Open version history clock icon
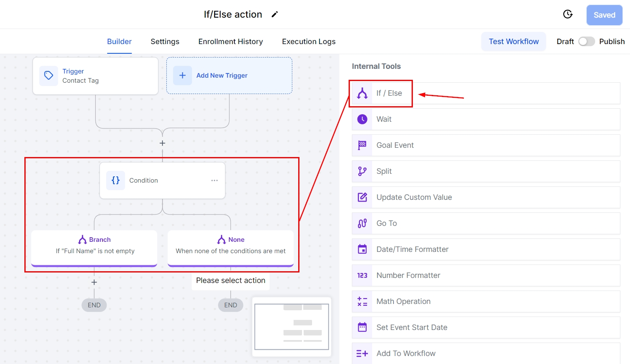This screenshot has width=630, height=364. click(567, 15)
